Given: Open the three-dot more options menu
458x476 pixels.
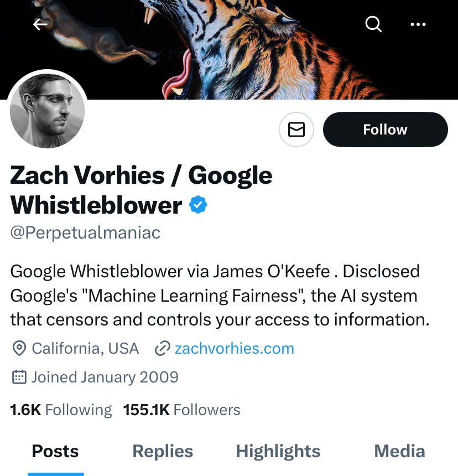Looking at the screenshot, I should (418, 24).
